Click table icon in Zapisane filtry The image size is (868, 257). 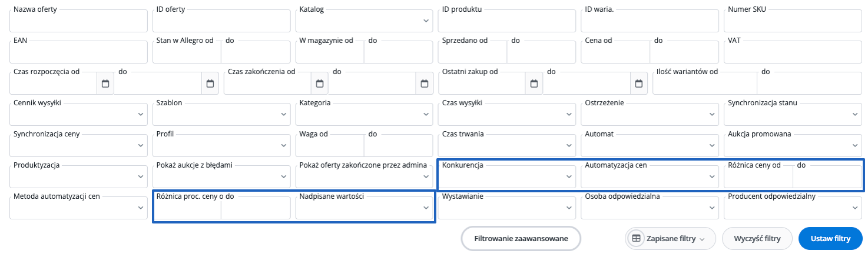(x=636, y=239)
